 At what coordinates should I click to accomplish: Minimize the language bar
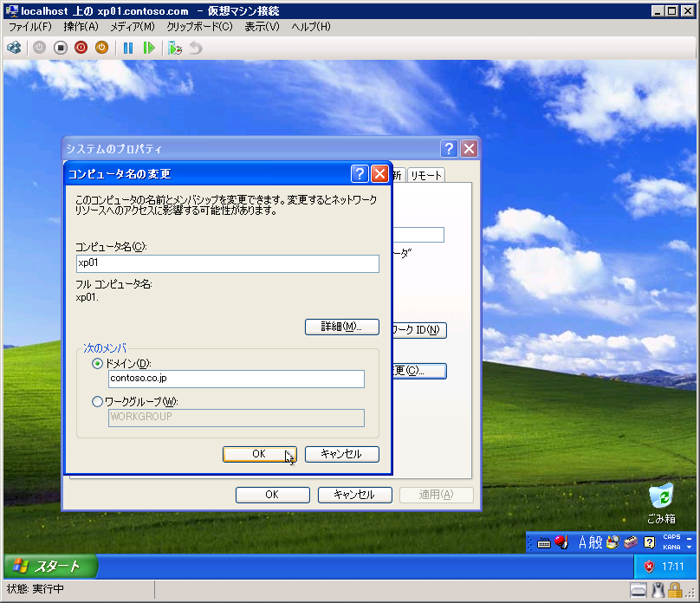click(x=690, y=538)
